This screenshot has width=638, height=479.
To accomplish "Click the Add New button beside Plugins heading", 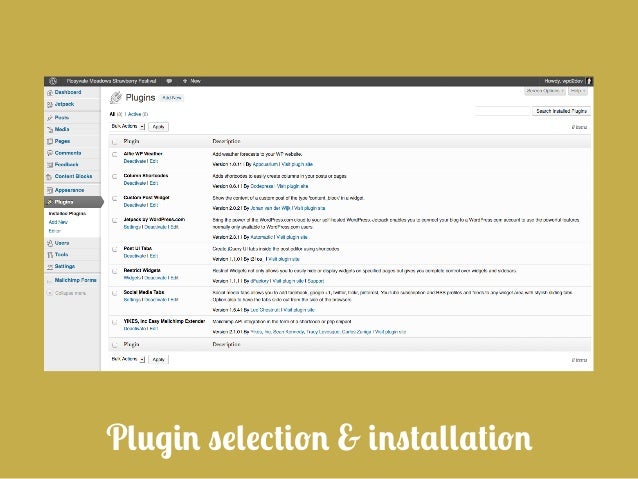I will (x=172, y=98).
